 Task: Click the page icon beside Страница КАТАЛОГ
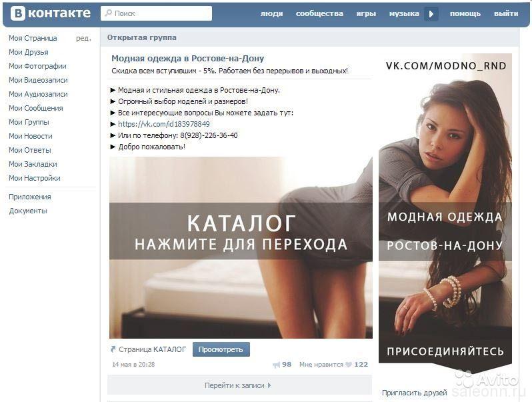pyautogui.click(x=113, y=349)
